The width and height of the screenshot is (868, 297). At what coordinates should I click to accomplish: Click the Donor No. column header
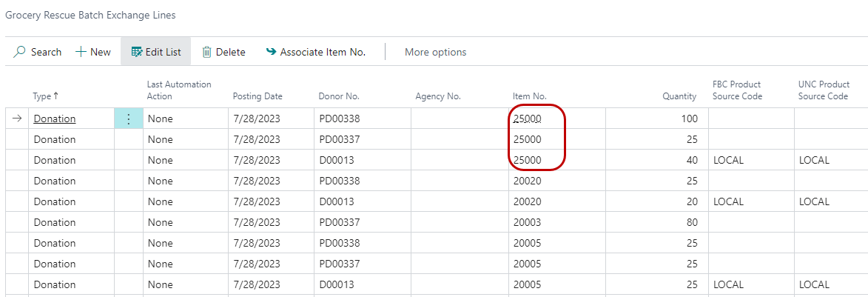tap(339, 96)
